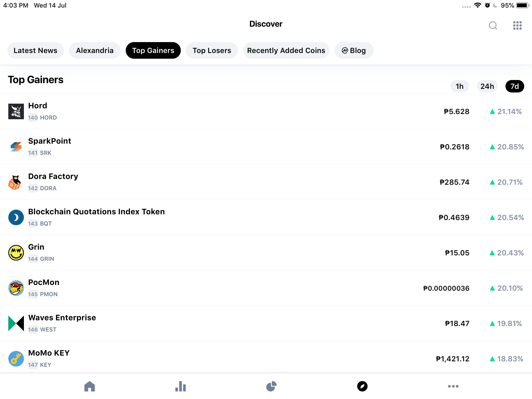
Task: Tap Grin price ₱15.05
Action: pos(457,253)
